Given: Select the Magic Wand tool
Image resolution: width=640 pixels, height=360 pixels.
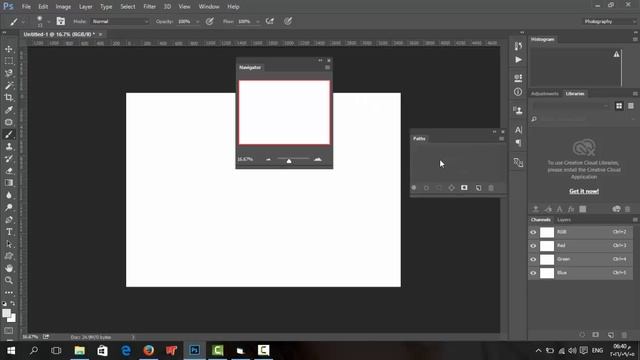Looking at the screenshot, I should [x=9, y=86].
